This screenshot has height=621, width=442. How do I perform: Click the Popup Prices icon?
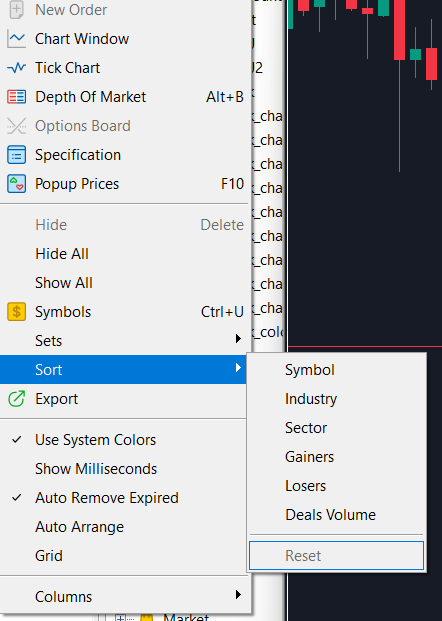point(16,184)
